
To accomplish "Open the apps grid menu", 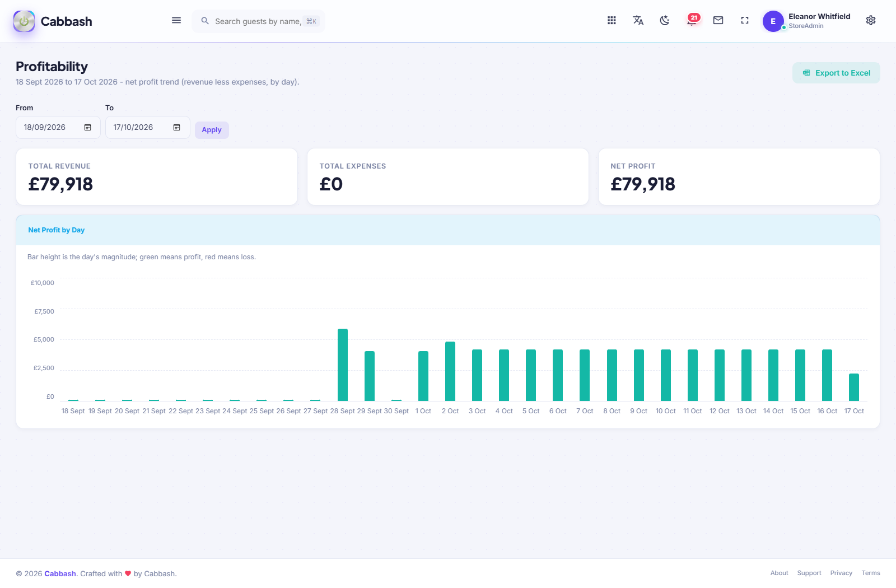I will pos(612,21).
